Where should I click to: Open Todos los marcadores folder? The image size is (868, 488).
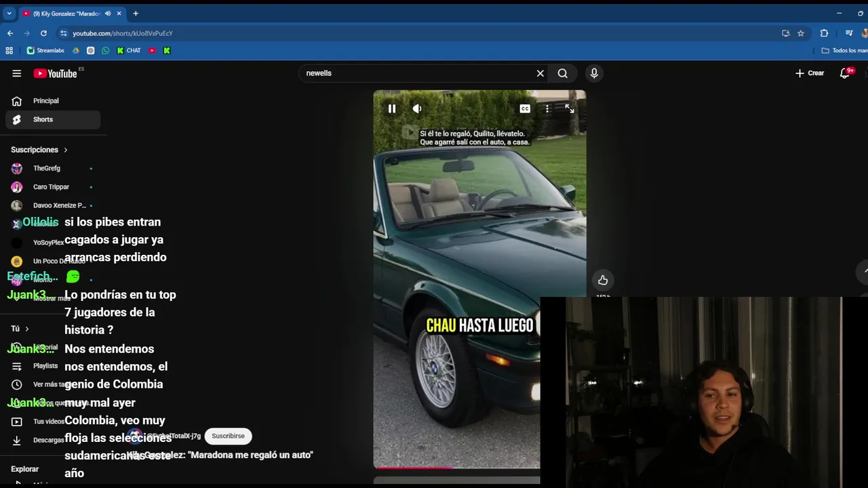pos(845,50)
